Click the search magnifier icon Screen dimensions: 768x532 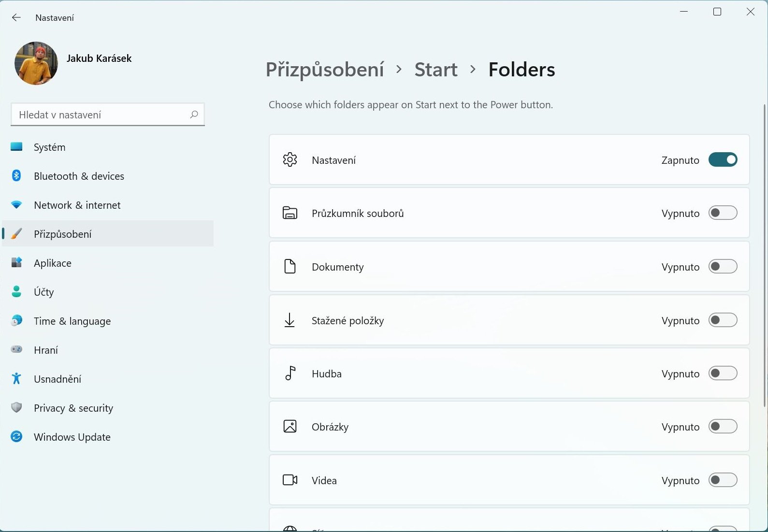click(x=194, y=115)
